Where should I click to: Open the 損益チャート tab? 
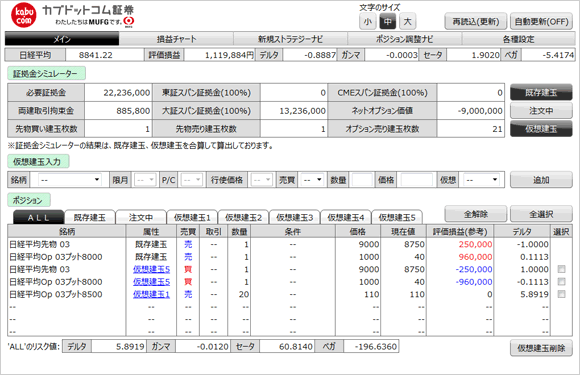176,39
